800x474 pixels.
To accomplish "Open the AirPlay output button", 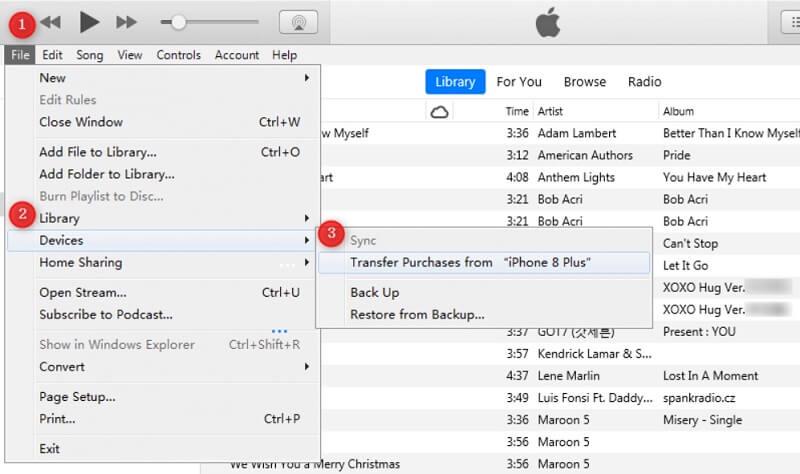I will click(x=298, y=22).
